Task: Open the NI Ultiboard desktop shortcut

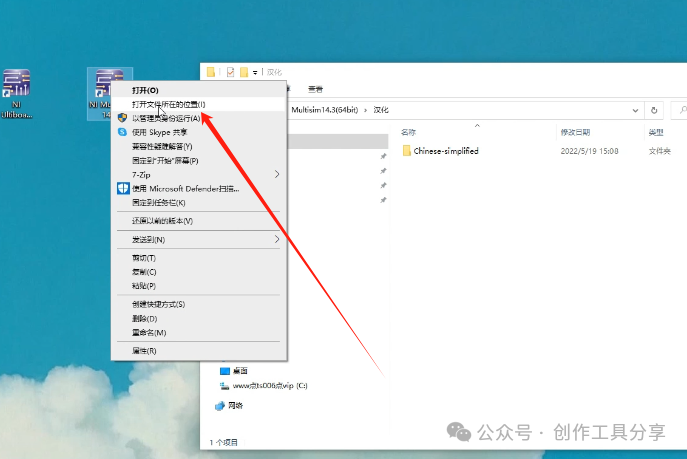Action: pyautogui.click(x=17, y=94)
